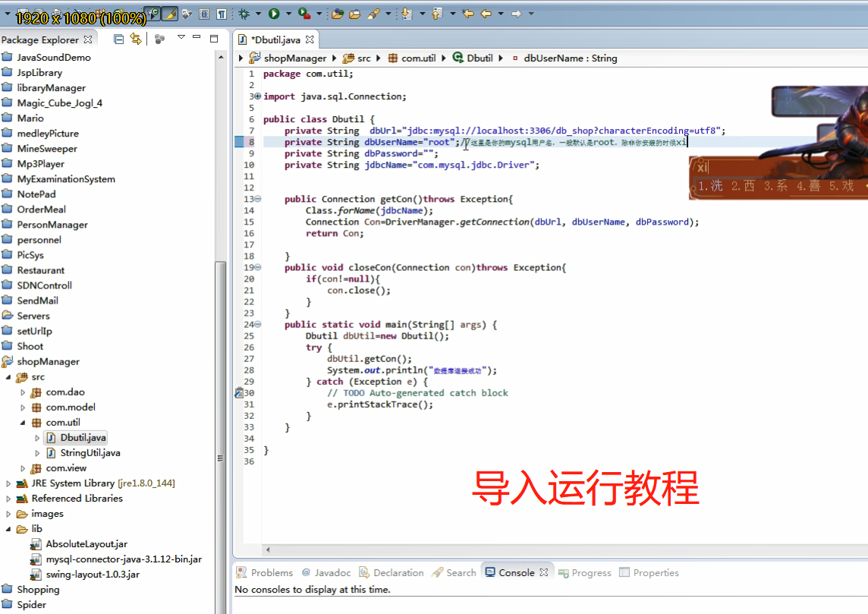The height and width of the screenshot is (614, 868).
Task: Switch to the Javadoc tab
Action: [x=326, y=572]
